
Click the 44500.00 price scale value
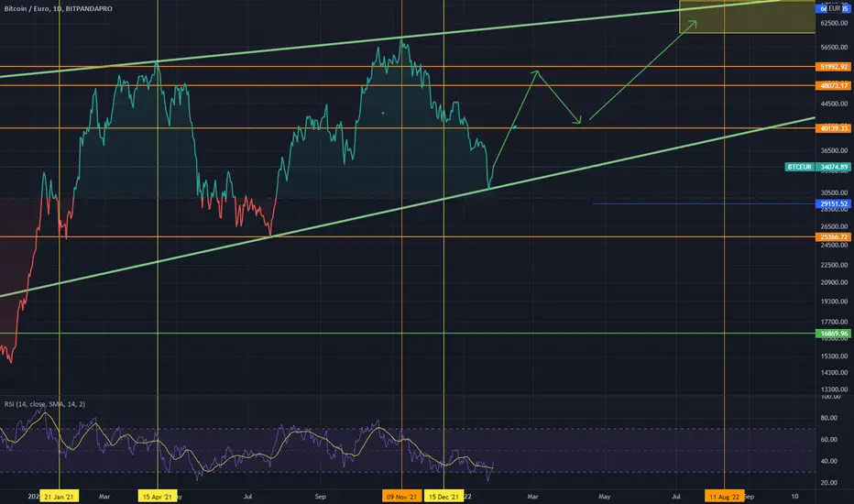click(x=834, y=104)
